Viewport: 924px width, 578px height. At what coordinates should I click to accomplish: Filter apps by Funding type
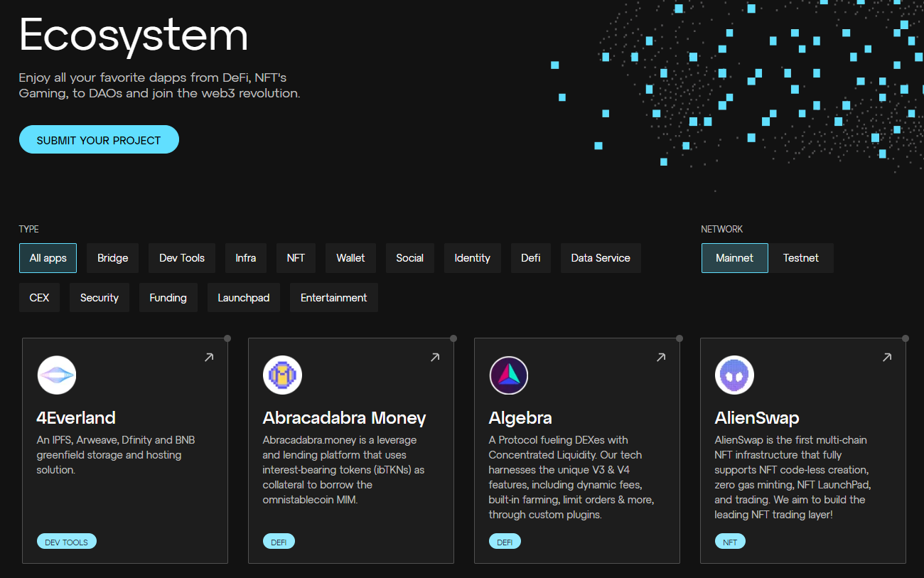click(168, 298)
